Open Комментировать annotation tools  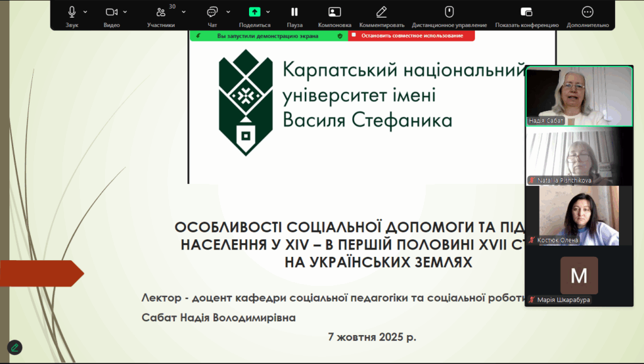click(x=381, y=12)
